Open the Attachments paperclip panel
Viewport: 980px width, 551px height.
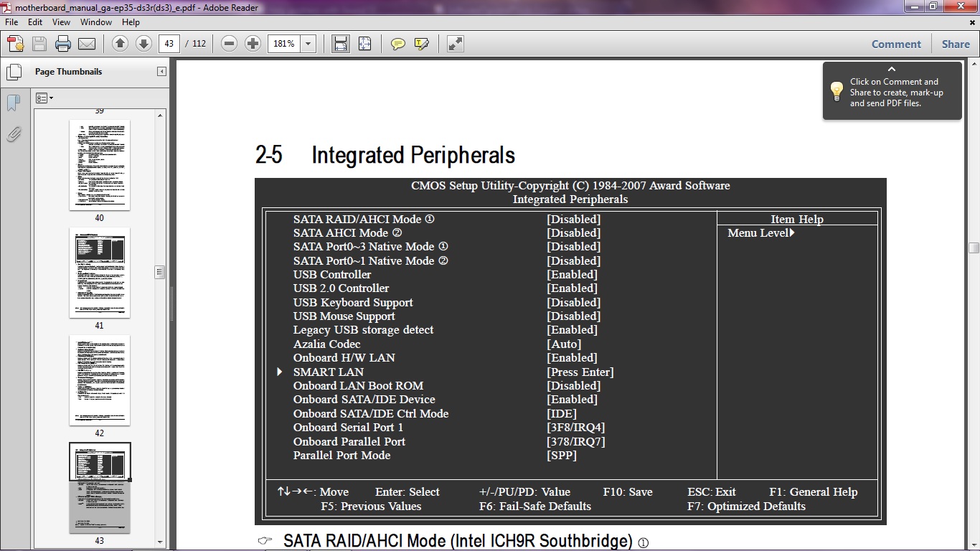coord(14,134)
